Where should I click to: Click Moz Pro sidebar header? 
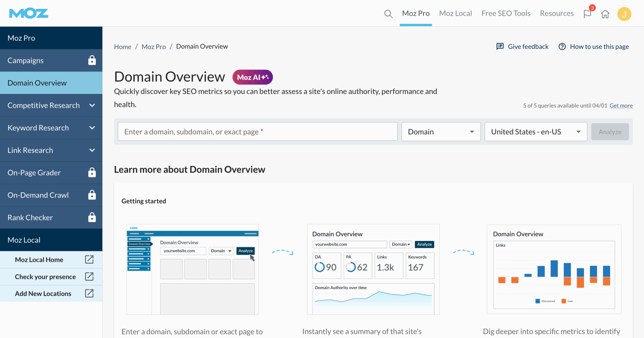pyautogui.click(x=51, y=38)
